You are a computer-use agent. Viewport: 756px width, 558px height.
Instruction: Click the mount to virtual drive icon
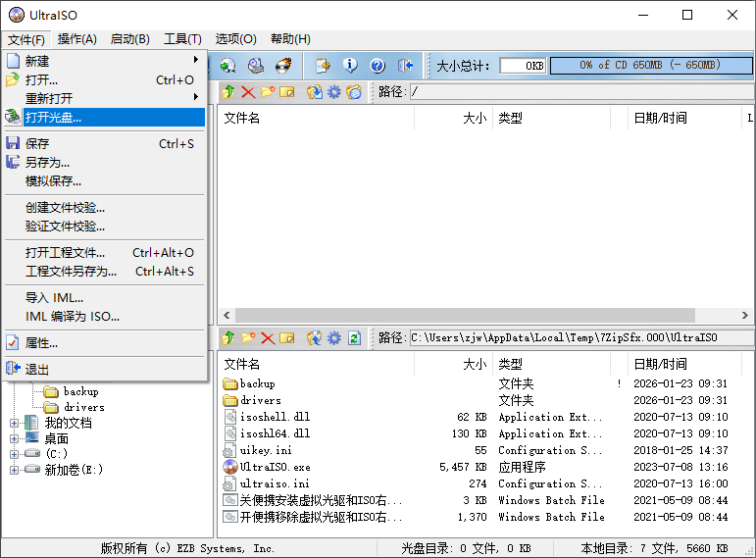[x=256, y=65]
